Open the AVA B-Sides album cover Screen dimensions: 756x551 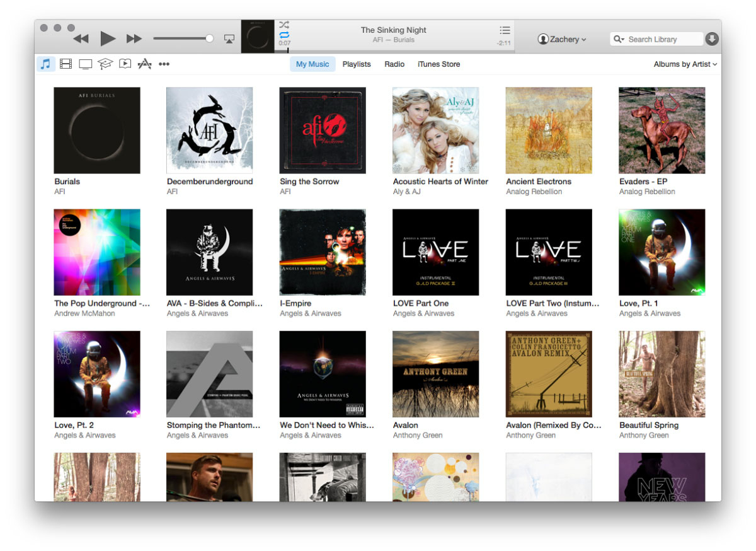pos(210,252)
